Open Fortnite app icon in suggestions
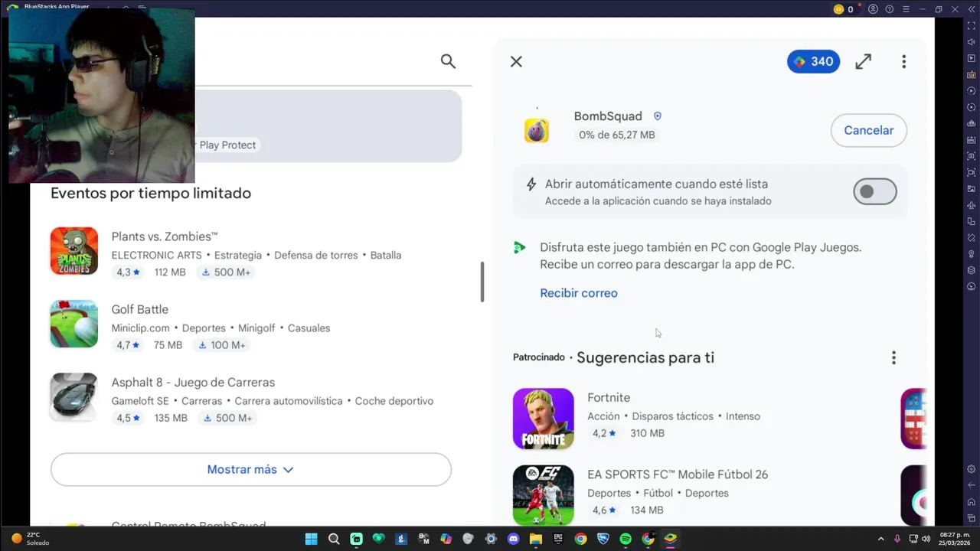The width and height of the screenshot is (980, 551). tap(543, 419)
